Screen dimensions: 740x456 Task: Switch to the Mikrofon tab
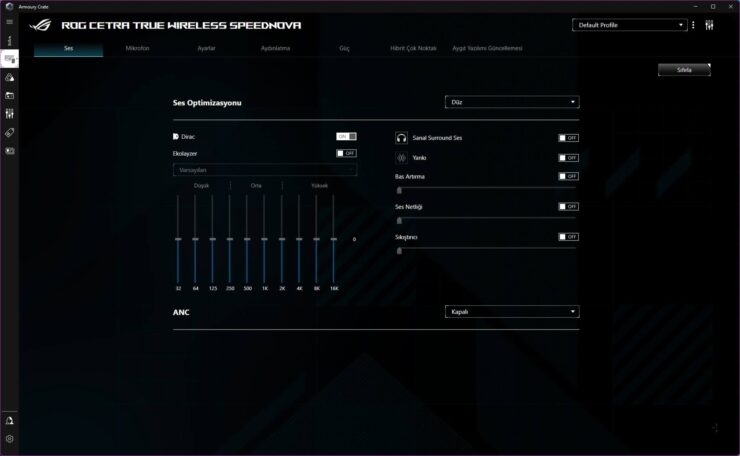pos(137,48)
